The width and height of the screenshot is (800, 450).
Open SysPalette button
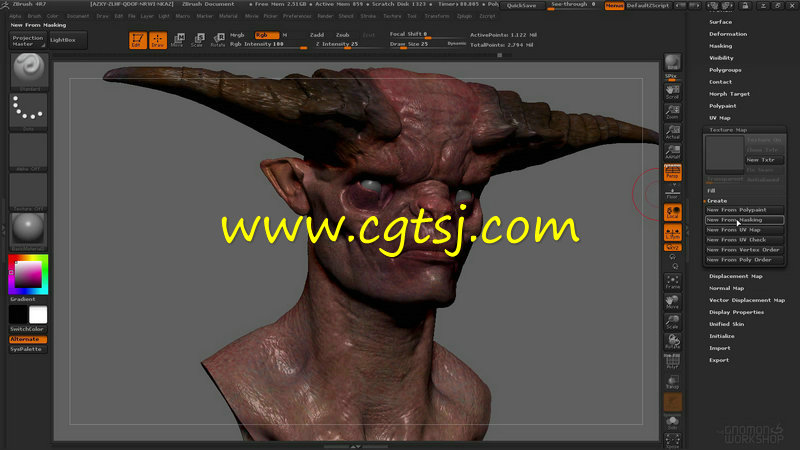[28, 349]
